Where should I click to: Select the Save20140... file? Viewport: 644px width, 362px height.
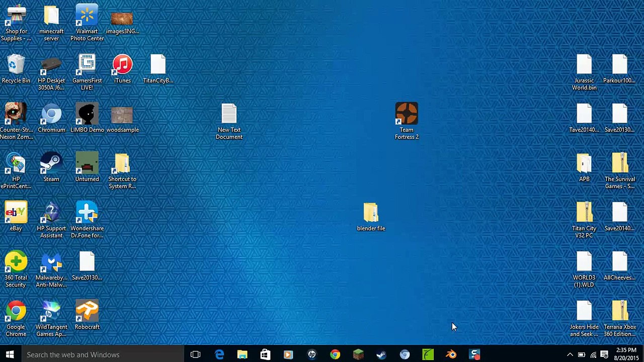[x=620, y=217]
